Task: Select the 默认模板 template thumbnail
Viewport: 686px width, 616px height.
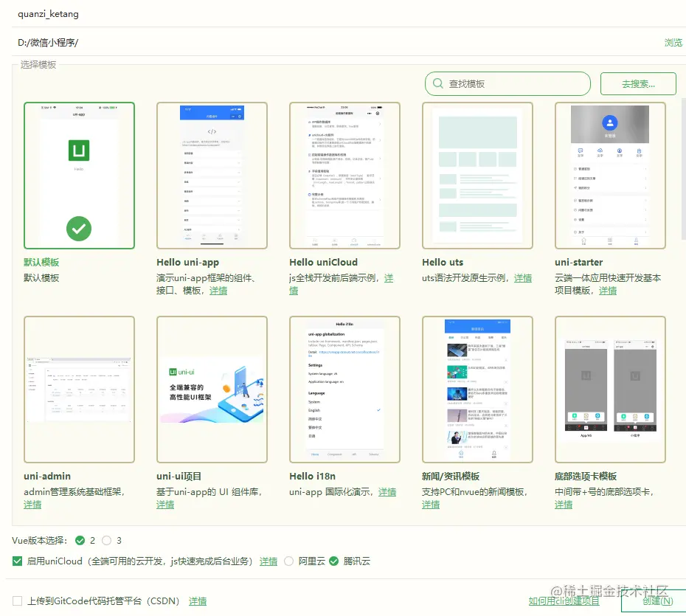Action: pyautogui.click(x=79, y=176)
